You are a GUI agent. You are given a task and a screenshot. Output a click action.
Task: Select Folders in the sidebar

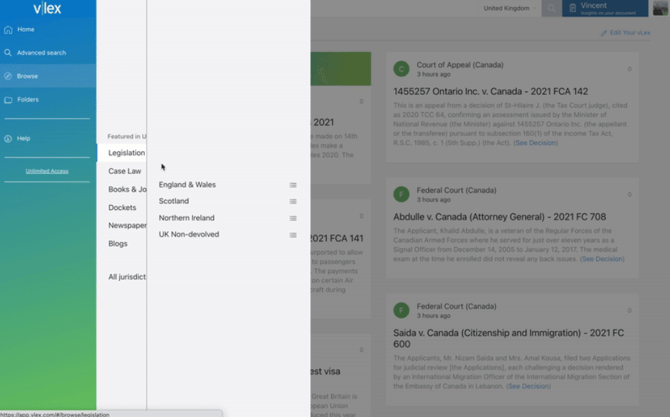(x=48, y=100)
